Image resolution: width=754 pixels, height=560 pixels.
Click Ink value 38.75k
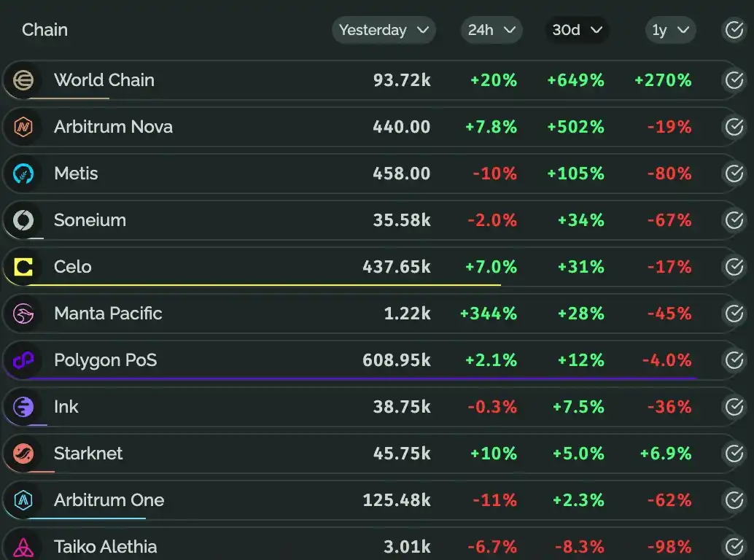tap(402, 406)
